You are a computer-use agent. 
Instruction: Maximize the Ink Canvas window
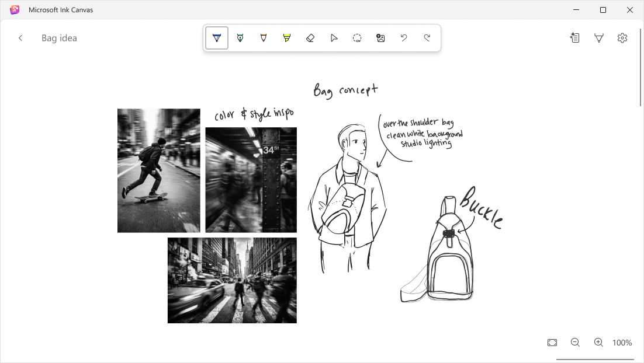(603, 10)
